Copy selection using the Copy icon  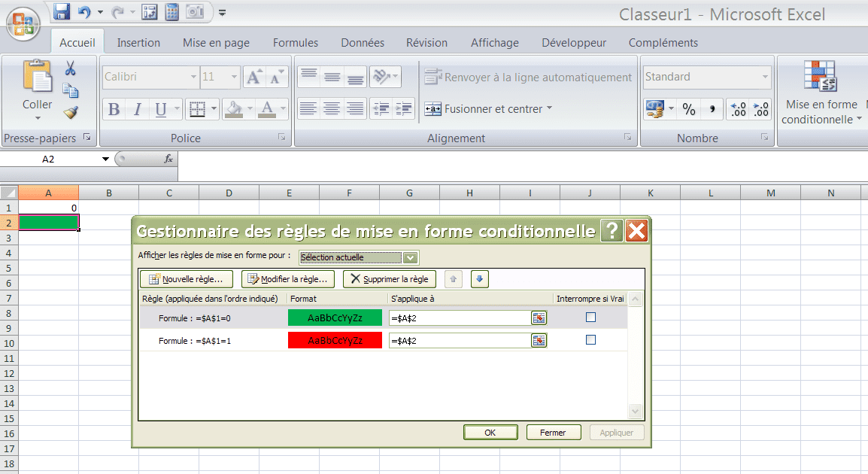coord(70,90)
